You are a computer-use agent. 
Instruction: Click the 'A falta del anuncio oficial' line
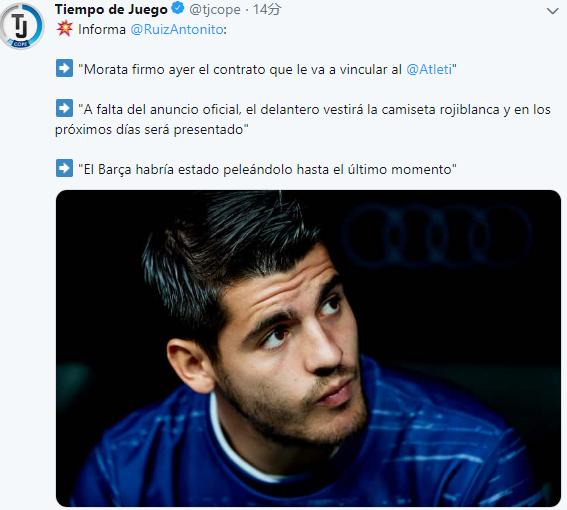(315, 109)
